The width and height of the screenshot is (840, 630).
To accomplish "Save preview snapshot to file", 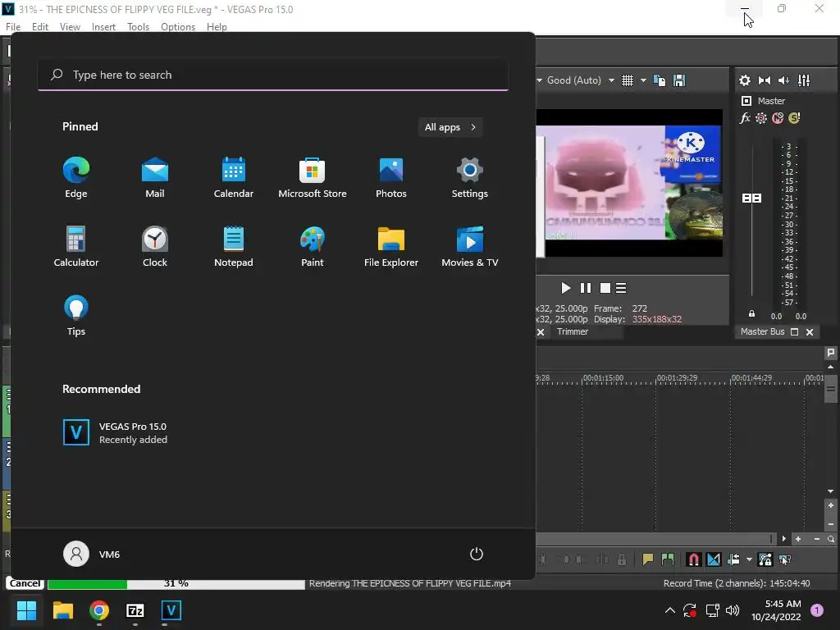I will point(679,80).
